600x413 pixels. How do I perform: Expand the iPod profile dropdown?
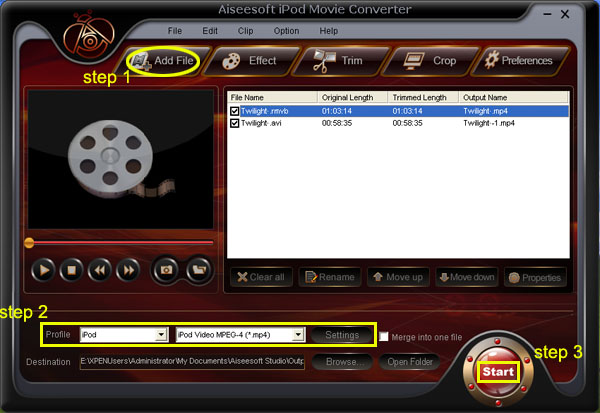tap(160, 335)
